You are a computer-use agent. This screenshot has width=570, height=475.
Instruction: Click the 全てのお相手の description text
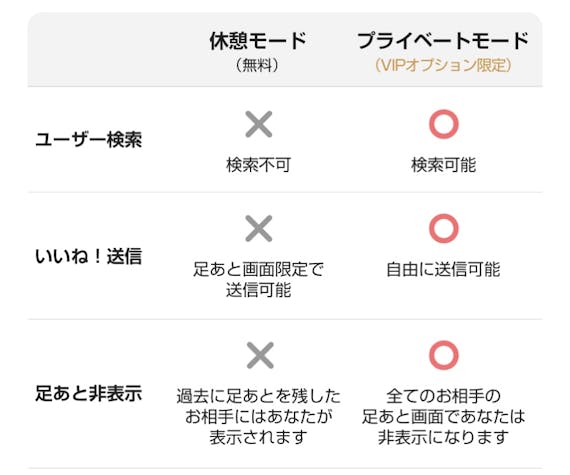(443, 396)
